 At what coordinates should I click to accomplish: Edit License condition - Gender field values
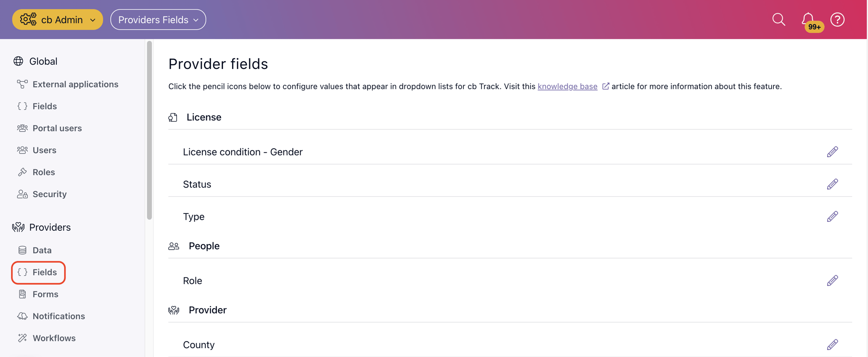point(832,152)
